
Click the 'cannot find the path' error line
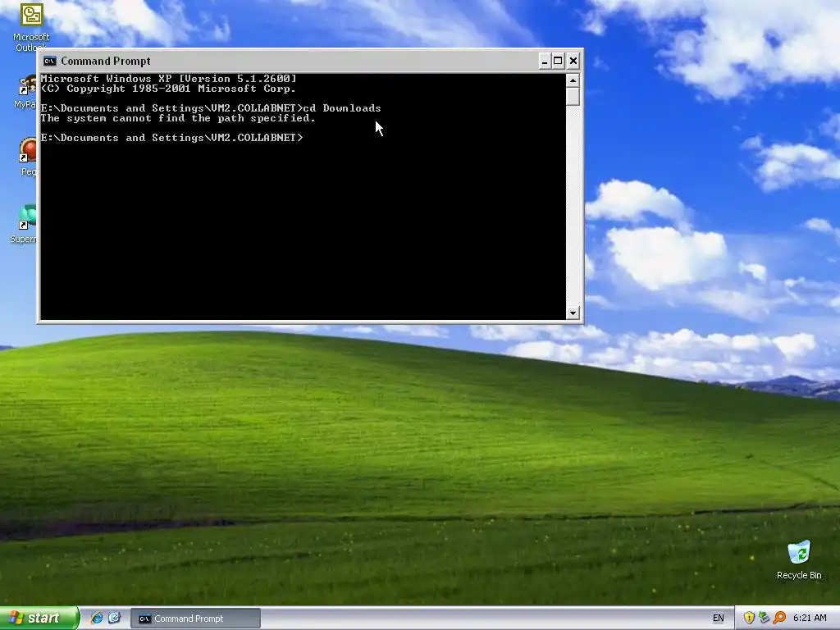point(178,118)
